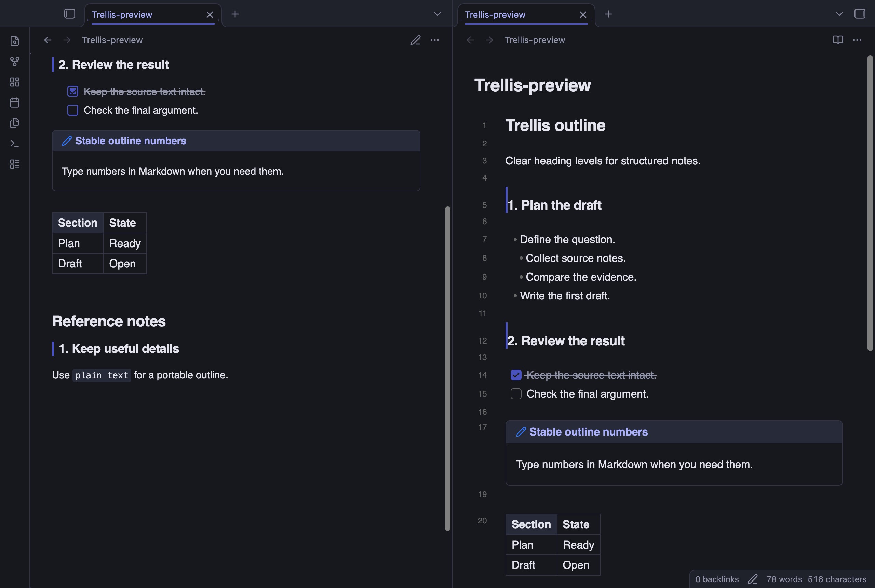Open left pane more options menu
The height and width of the screenshot is (588, 875).
(434, 40)
